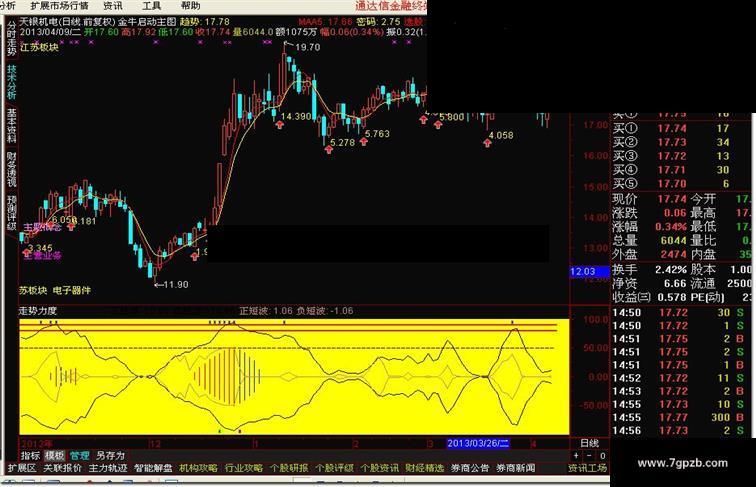Open the 帮助 menu

[x=190, y=6]
